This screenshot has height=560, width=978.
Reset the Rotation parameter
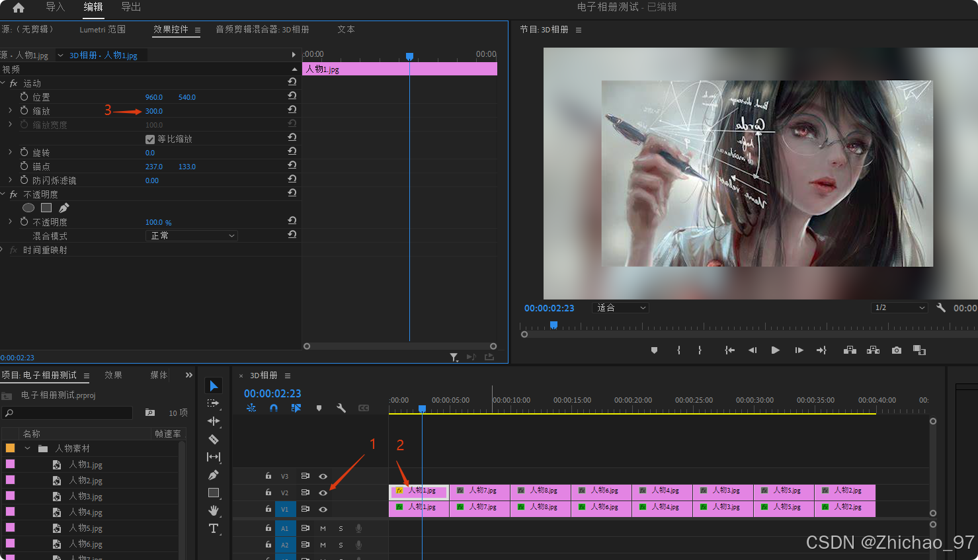(292, 151)
